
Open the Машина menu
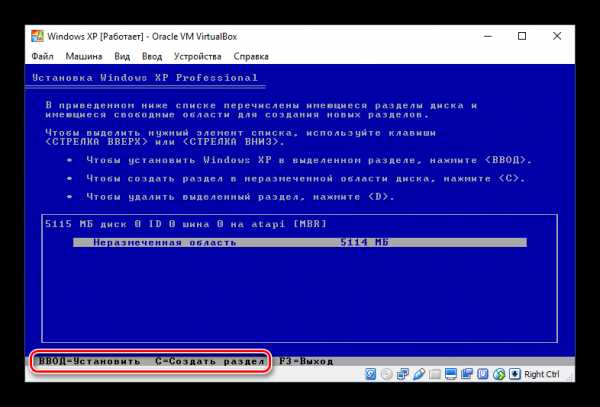(83, 56)
